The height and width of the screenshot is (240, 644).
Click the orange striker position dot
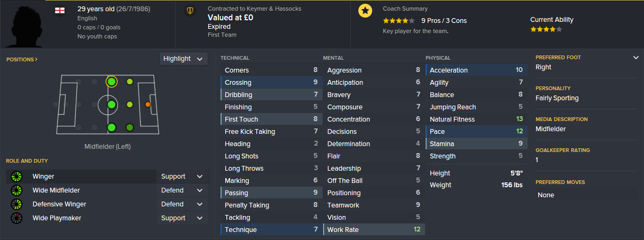(x=148, y=105)
